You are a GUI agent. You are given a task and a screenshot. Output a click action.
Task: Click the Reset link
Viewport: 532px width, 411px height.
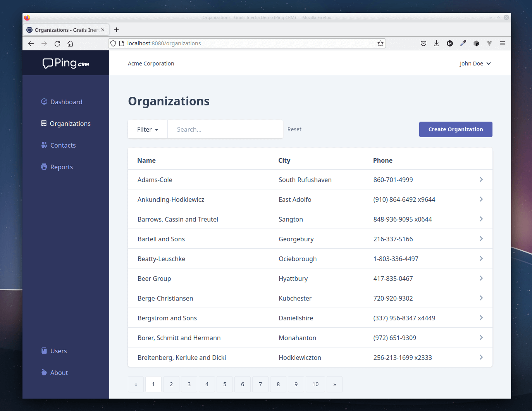[x=294, y=129]
